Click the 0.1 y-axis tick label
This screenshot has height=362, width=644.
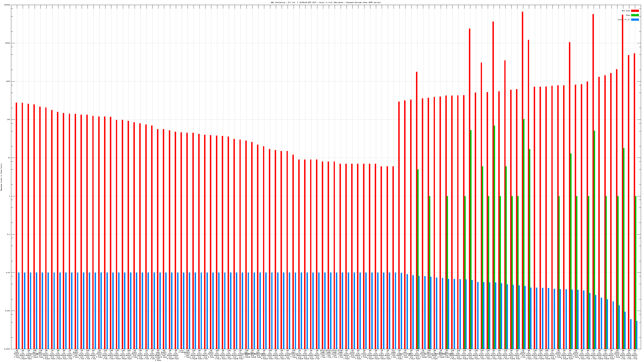(9, 234)
